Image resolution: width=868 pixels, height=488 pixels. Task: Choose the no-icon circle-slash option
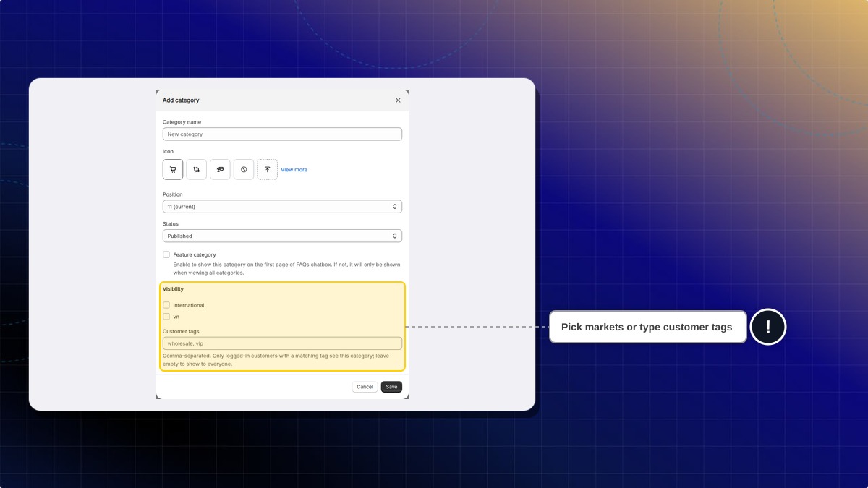[244, 169]
